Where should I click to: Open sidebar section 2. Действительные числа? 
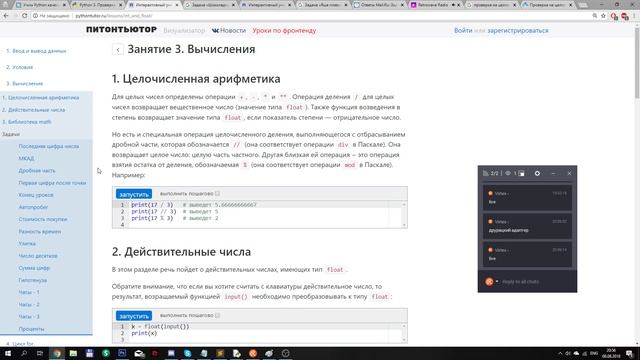coord(33,110)
